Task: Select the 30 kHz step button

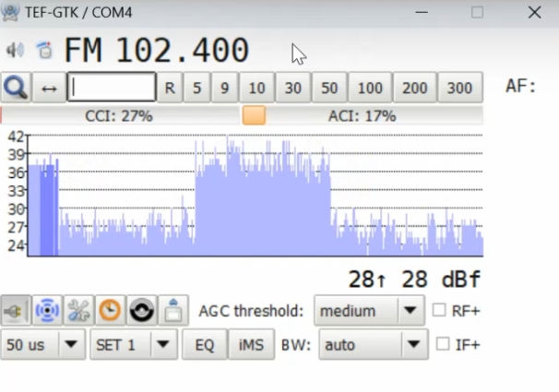Action: 293,88
